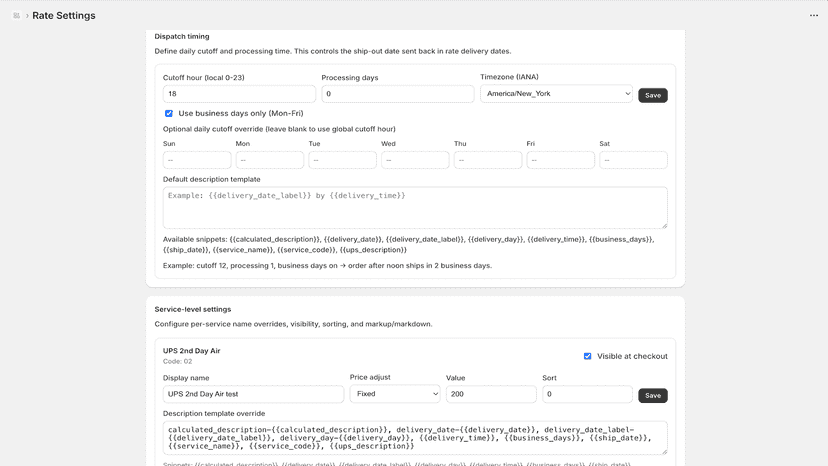Click the Code: 02 label
Image resolution: width=828 pixels, height=466 pixels.
(x=177, y=361)
